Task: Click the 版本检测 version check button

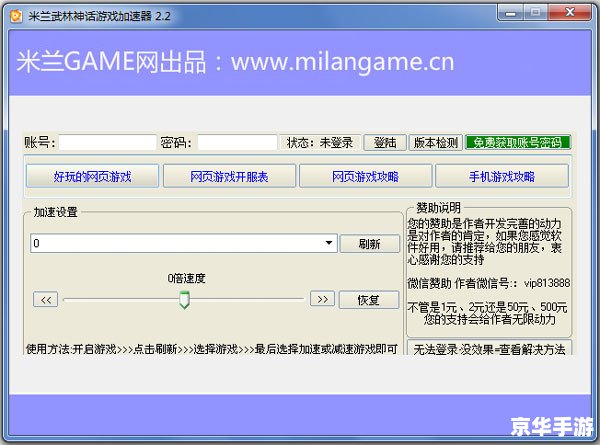Action: tap(436, 143)
